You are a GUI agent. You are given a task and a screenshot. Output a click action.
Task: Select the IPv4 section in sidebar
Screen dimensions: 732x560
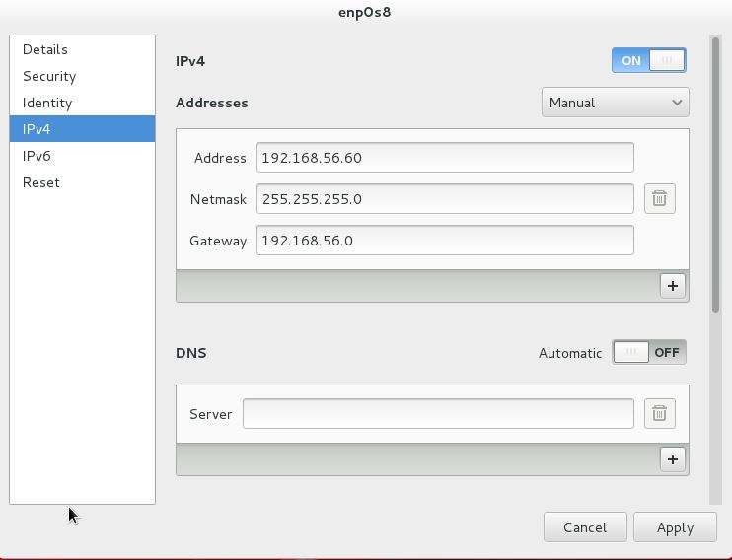click(82, 129)
